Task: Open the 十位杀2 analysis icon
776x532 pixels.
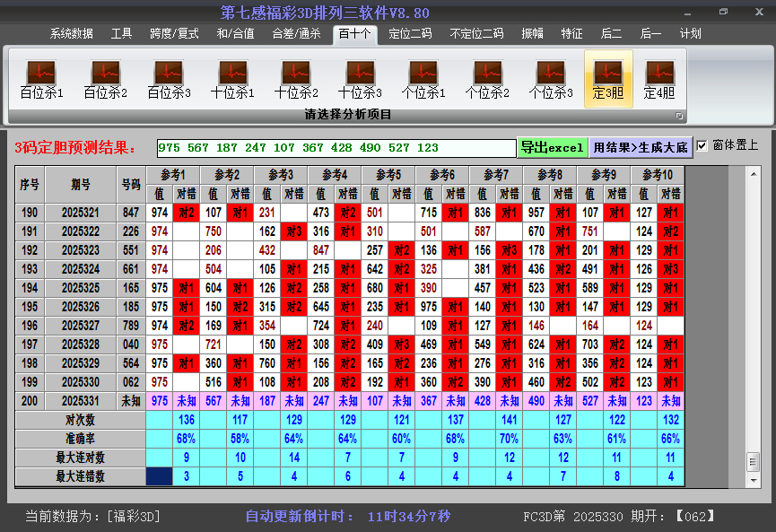Action: coord(295,72)
